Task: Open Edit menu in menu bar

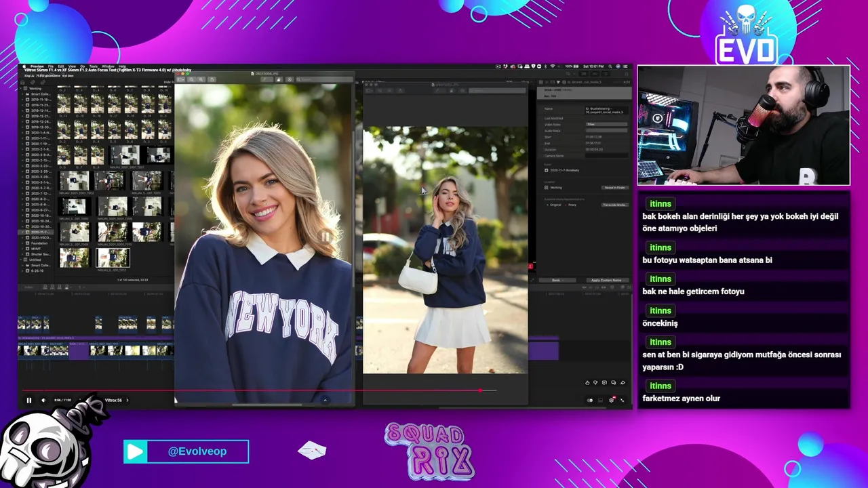Action: [61, 66]
